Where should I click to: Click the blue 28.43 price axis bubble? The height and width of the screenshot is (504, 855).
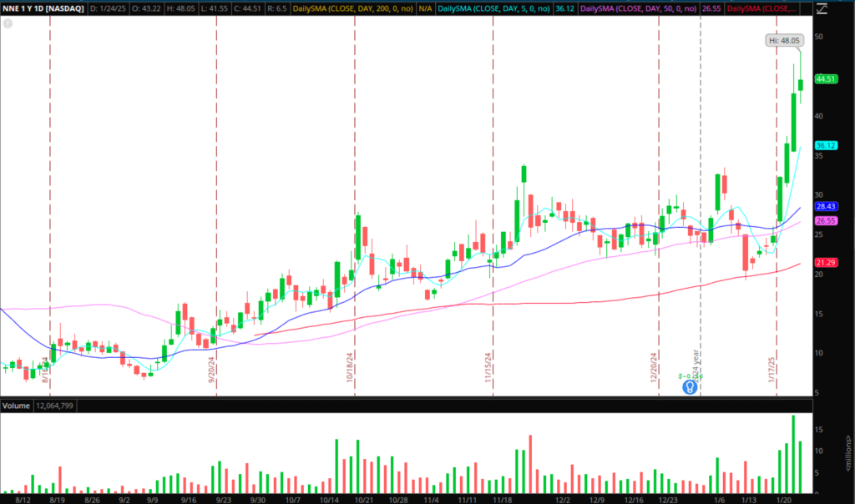[x=826, y=206]
